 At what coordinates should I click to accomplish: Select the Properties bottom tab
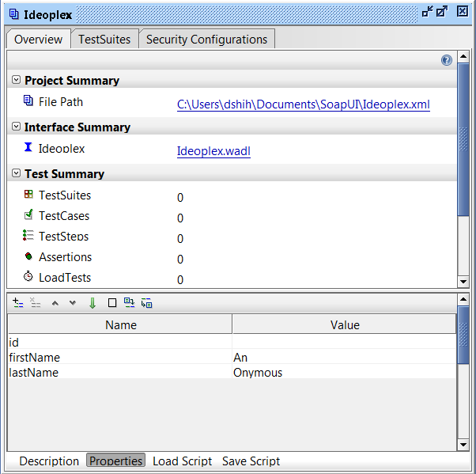pyautogui.click(x=115, y=461)
